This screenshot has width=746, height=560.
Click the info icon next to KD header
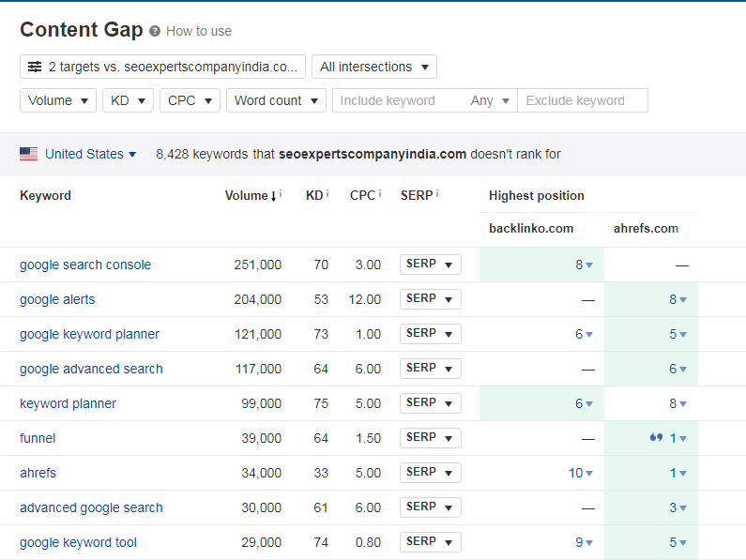[x=327, y=193]
